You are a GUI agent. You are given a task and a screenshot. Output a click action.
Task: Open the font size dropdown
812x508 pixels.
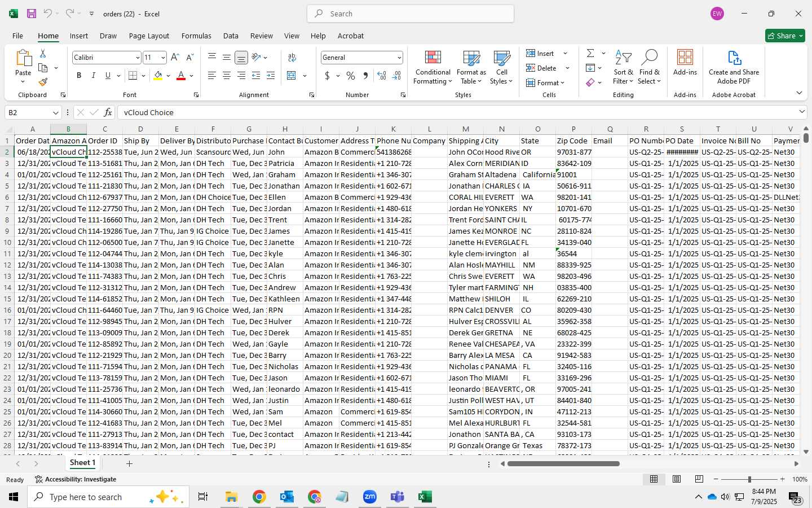[163, 58]
